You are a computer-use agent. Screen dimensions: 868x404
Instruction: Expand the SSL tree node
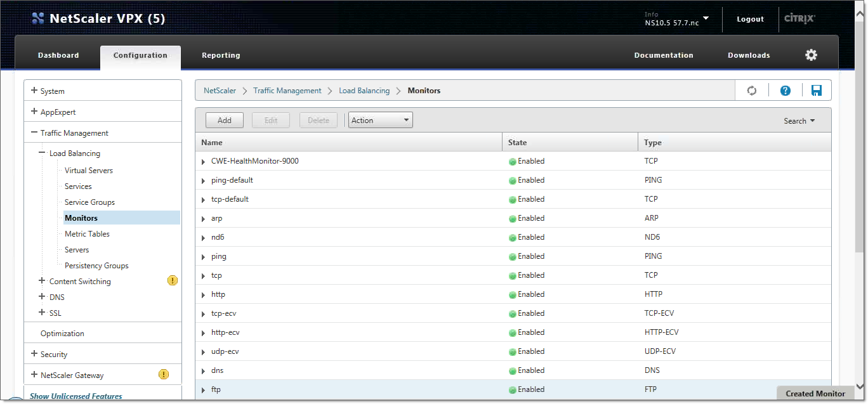point(43,313)
